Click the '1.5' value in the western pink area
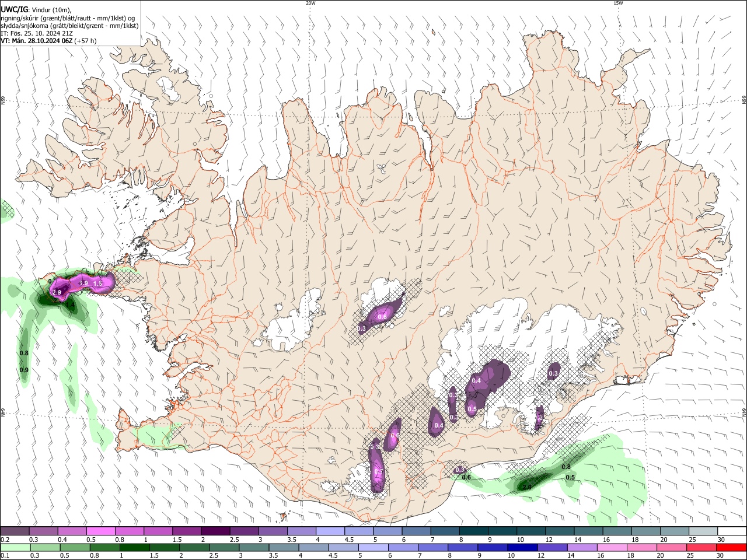 tap(98, 283)
